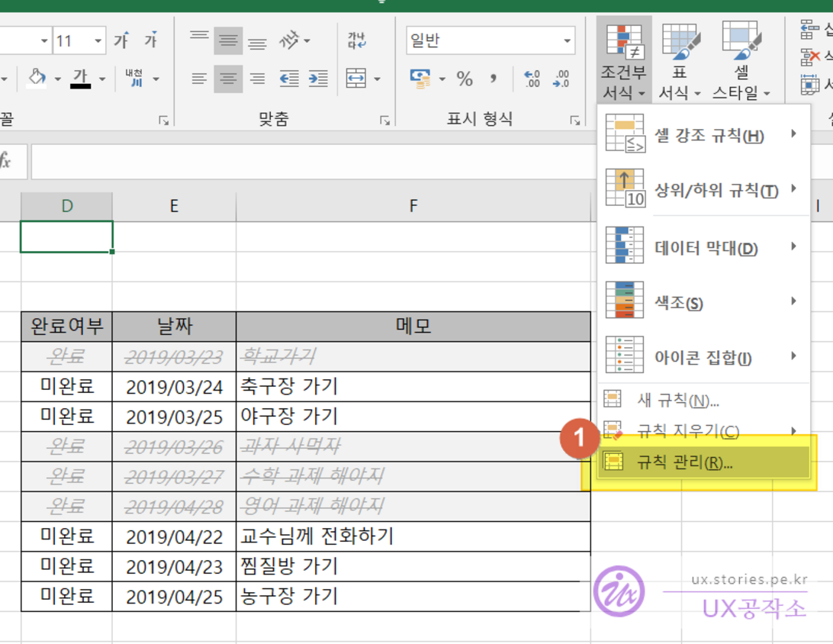Open the number format dropdown showing 일반
Image resolution: width=833 pixels, height=644 pixels.
[568, 40]
